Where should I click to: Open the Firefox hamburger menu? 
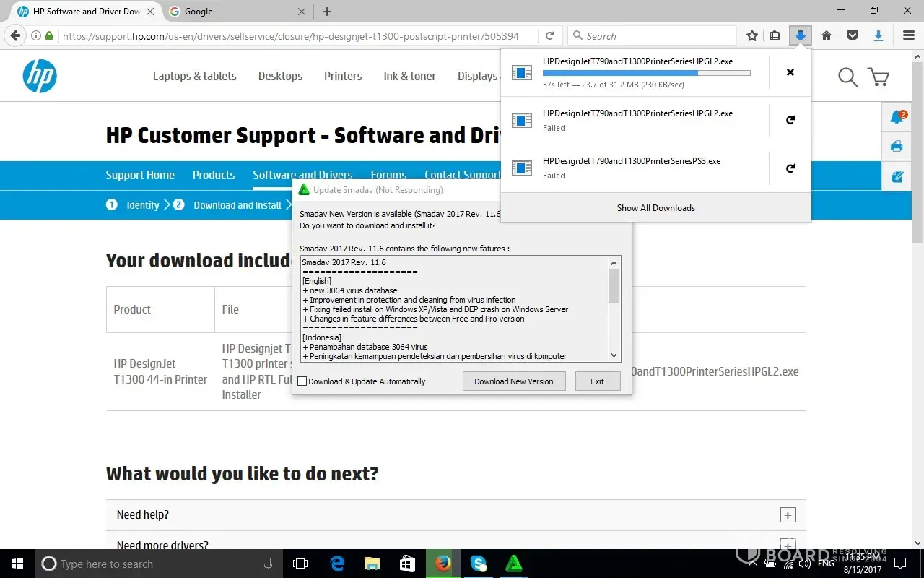click(909, 36)
